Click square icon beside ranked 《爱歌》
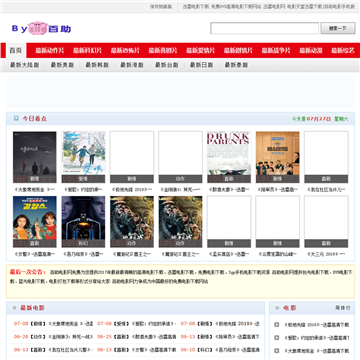 tap(276, 338)
